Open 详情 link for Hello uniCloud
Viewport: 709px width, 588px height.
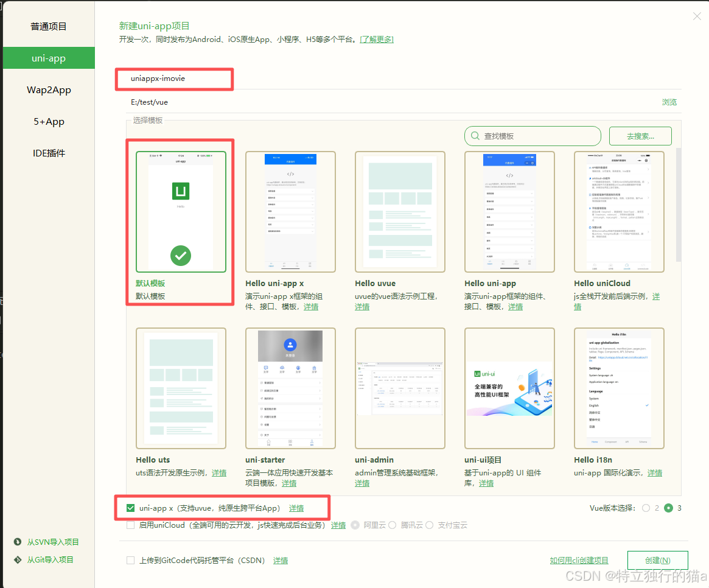point(656,296)
